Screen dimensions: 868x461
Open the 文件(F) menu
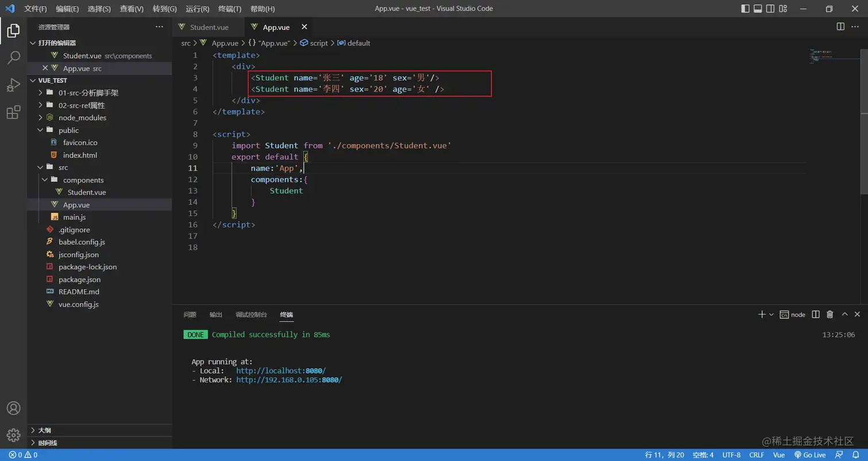tap(36, 9)
